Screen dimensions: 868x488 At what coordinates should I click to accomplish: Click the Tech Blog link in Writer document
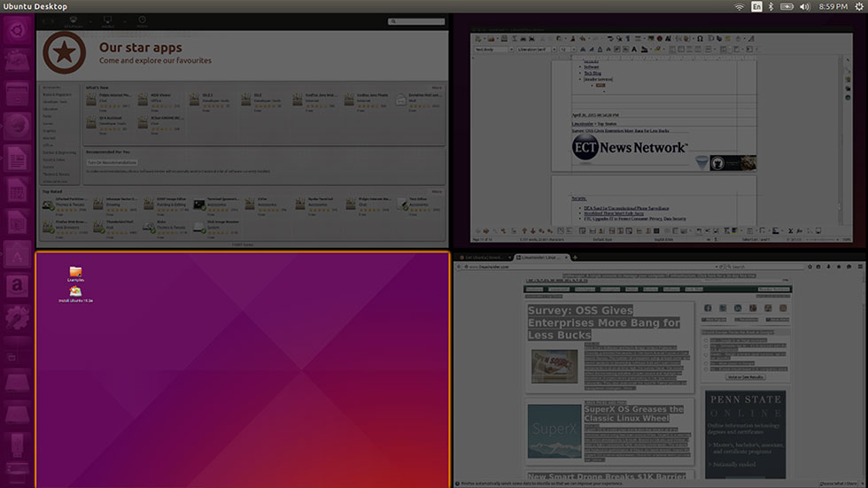coord(593,73)
